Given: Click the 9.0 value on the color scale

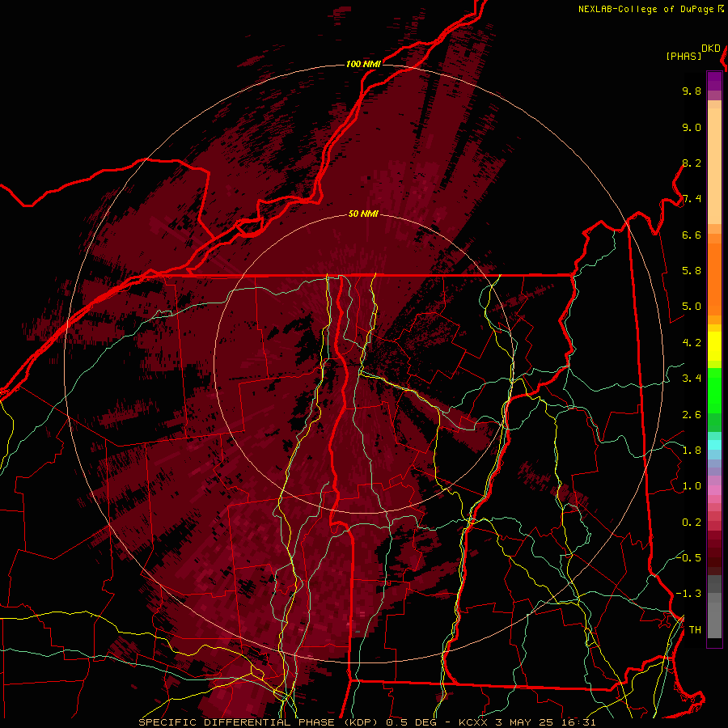Looking at the screenshot, I should tap(692, 127).
